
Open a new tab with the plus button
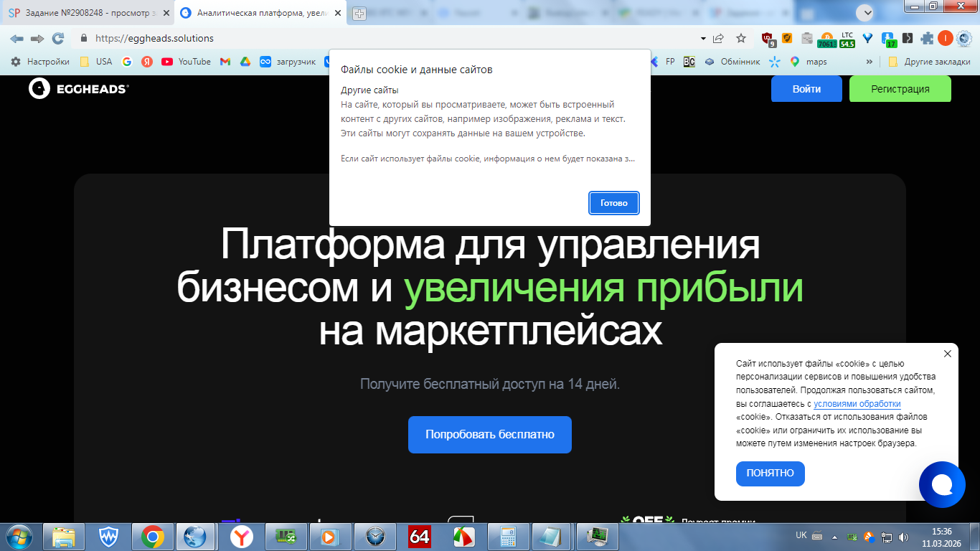pyautogui.click(x=359, y=13)
